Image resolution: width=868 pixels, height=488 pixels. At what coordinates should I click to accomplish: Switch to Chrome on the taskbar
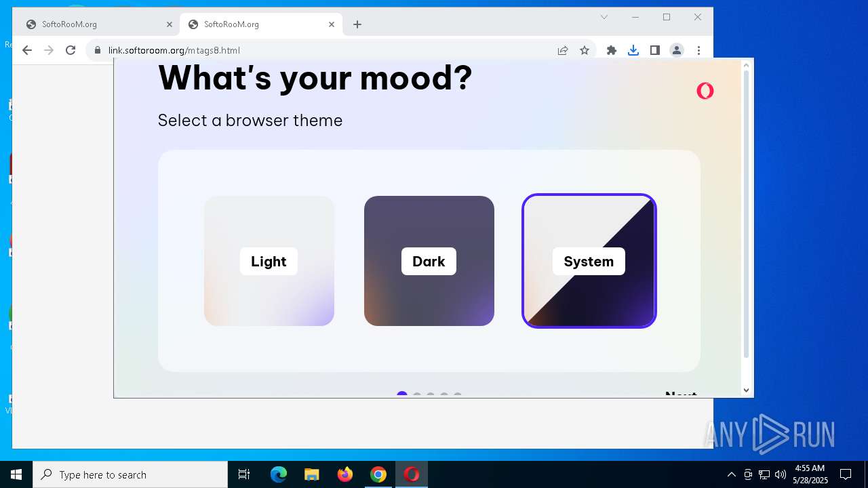tap(378, 474)
